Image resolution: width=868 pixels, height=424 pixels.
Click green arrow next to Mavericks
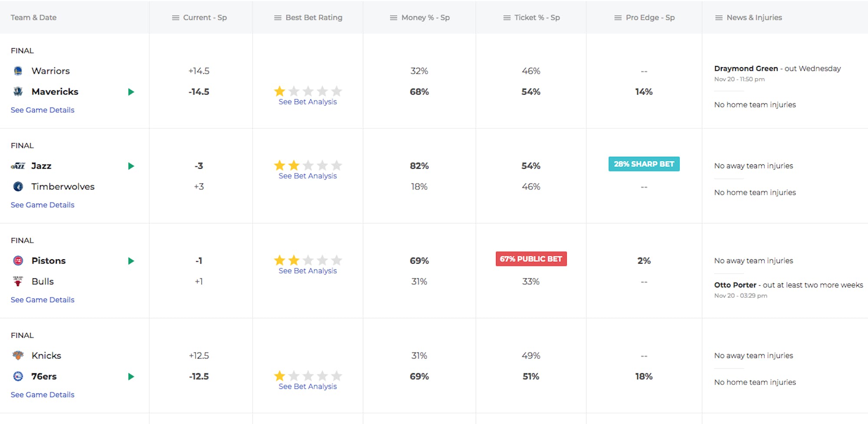click(131, 92)
